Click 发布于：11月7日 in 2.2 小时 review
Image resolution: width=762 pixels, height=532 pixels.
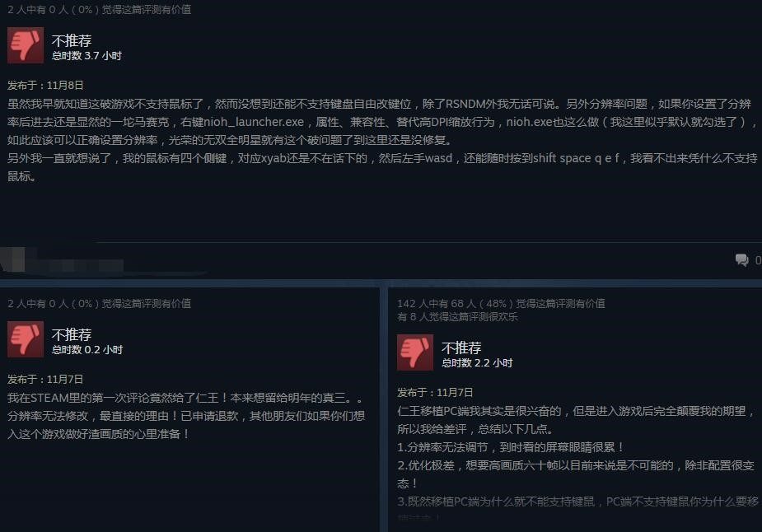435,393
